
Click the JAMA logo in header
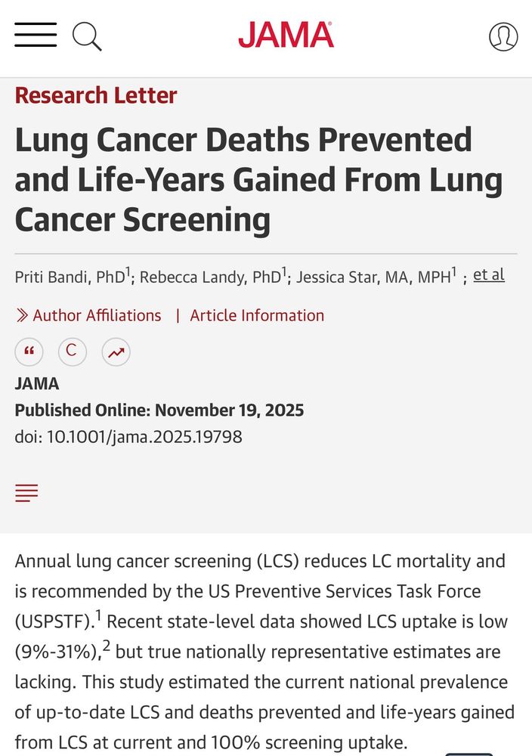click(x=286, y=35)
